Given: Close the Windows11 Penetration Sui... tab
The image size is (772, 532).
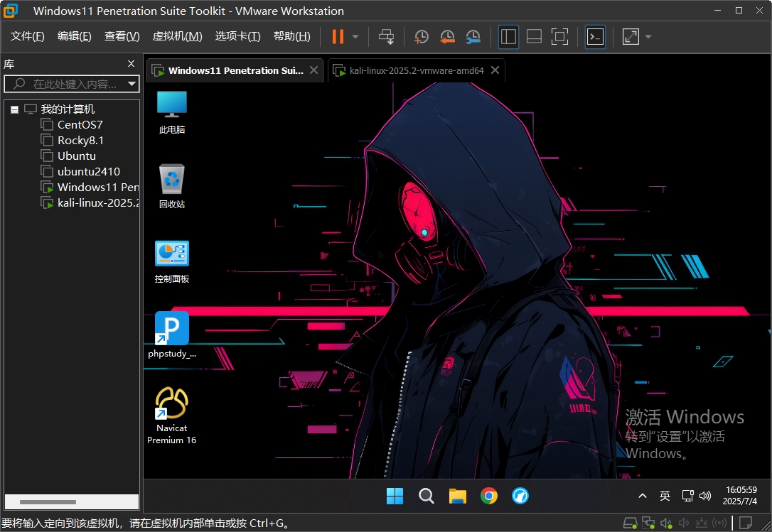Looking at the screenshot, I should pos(313,70).
